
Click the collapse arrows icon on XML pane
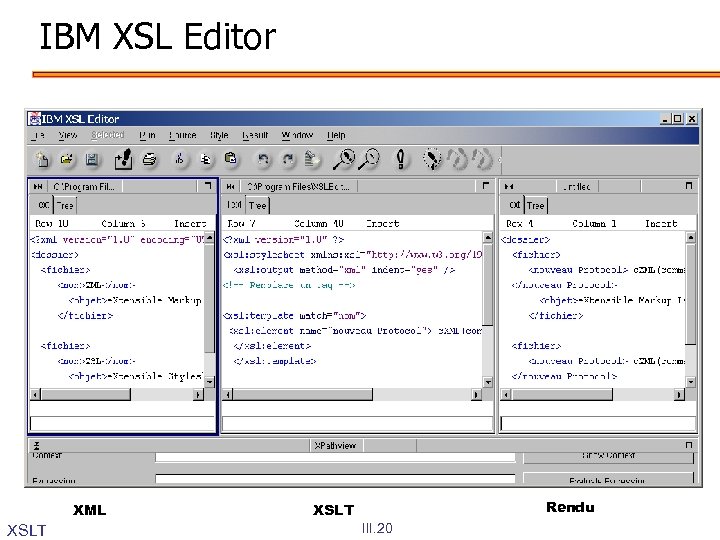[38, 186]
